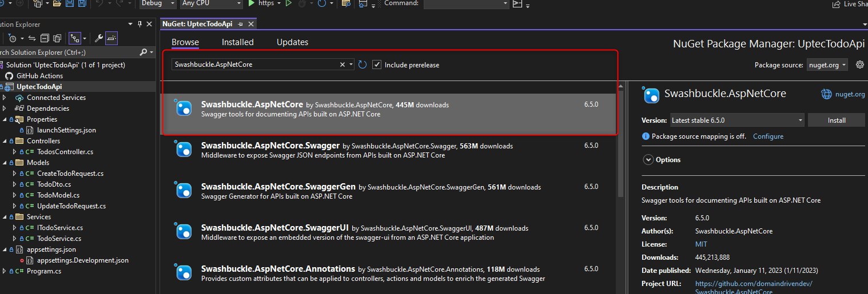Viewport: 868px width, 294px height.
Task: Click the Configure link for source mapping
Action: pyautogui.click(x=768, y=136)
